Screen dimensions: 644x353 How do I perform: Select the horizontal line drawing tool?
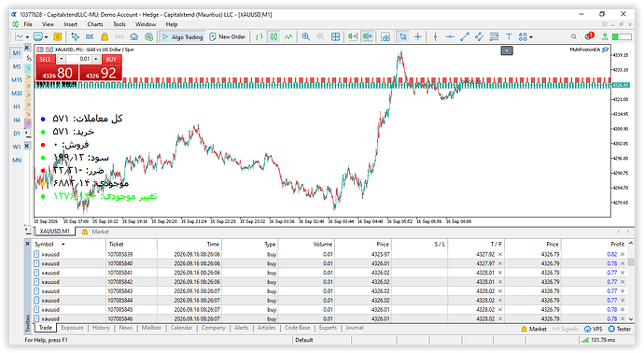pos(450,36)
